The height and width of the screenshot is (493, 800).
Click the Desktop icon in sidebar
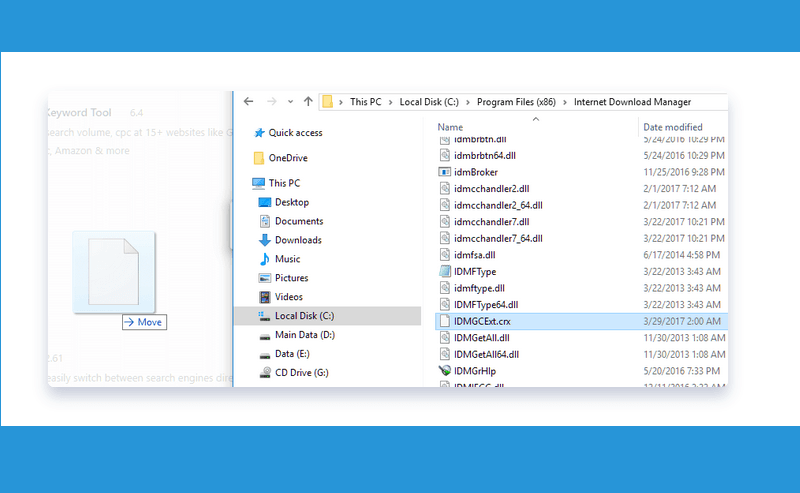tap(264, 202)
